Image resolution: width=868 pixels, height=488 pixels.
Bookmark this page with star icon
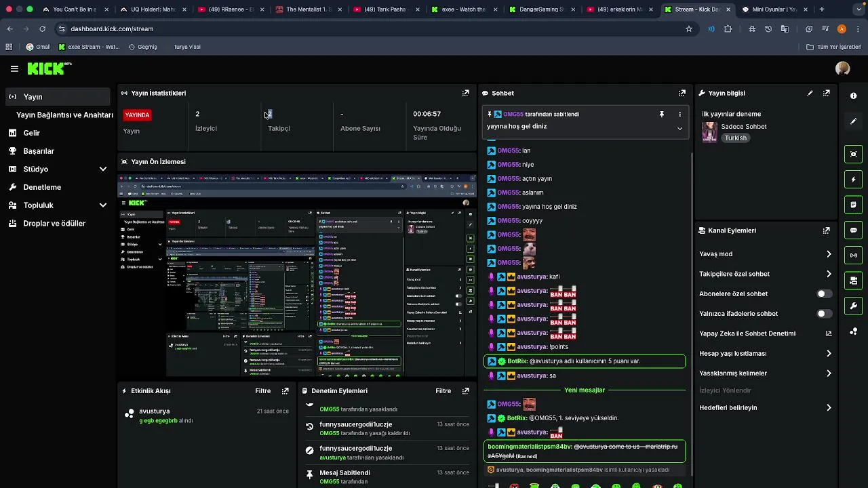click(x=689, y=29)
